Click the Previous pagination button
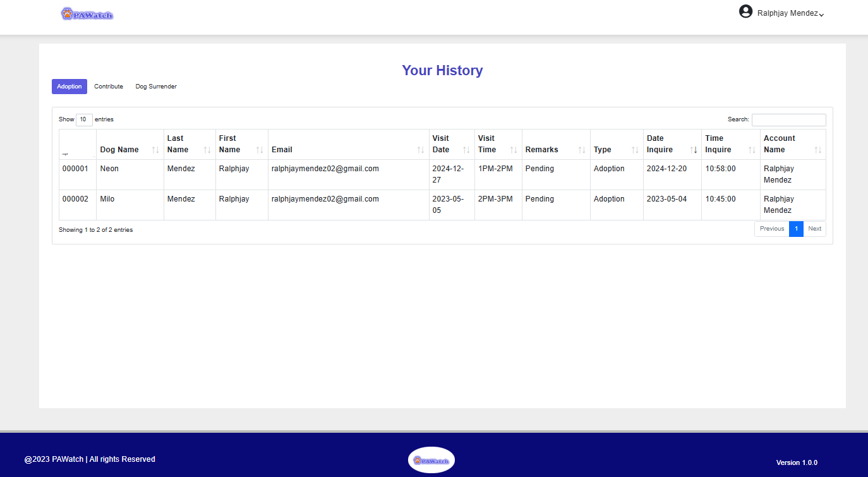Viewport: 868px width, 477px height. (771, 229)
